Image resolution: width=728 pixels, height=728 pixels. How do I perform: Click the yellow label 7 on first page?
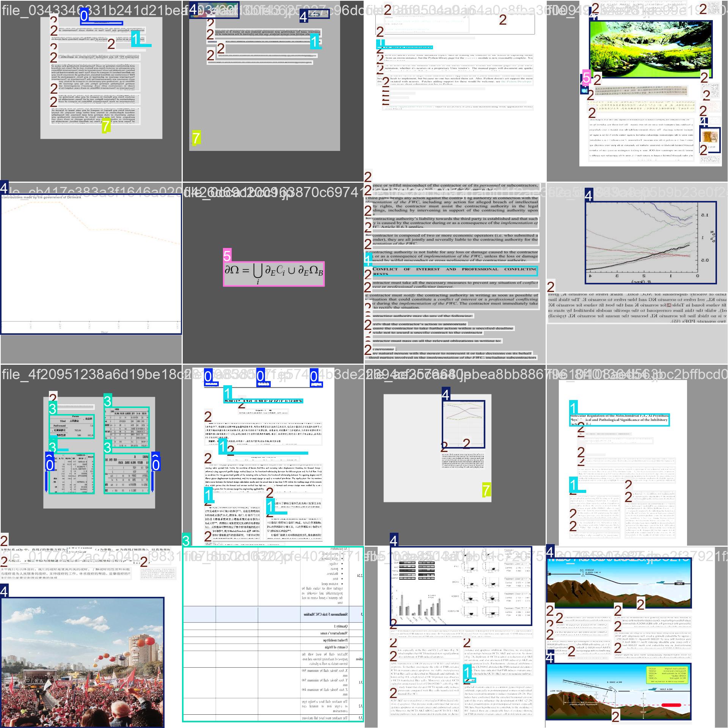tap(106, 127)
